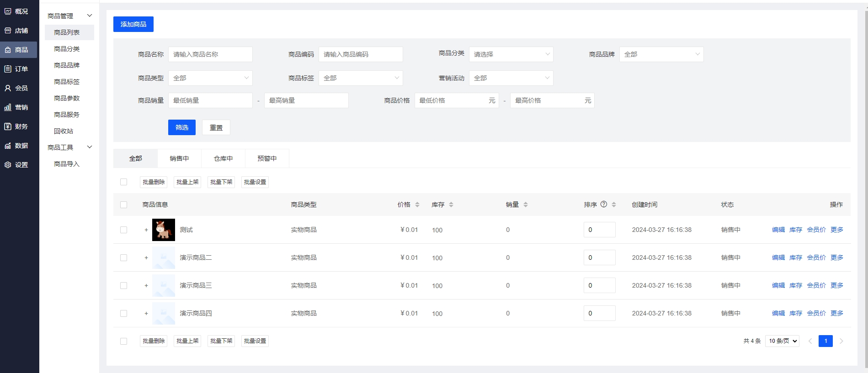Image resolution: width=868 pixels, height=373 pixels.
Task: Focus the 商品编码 input field
Action: tap(361, 54)
